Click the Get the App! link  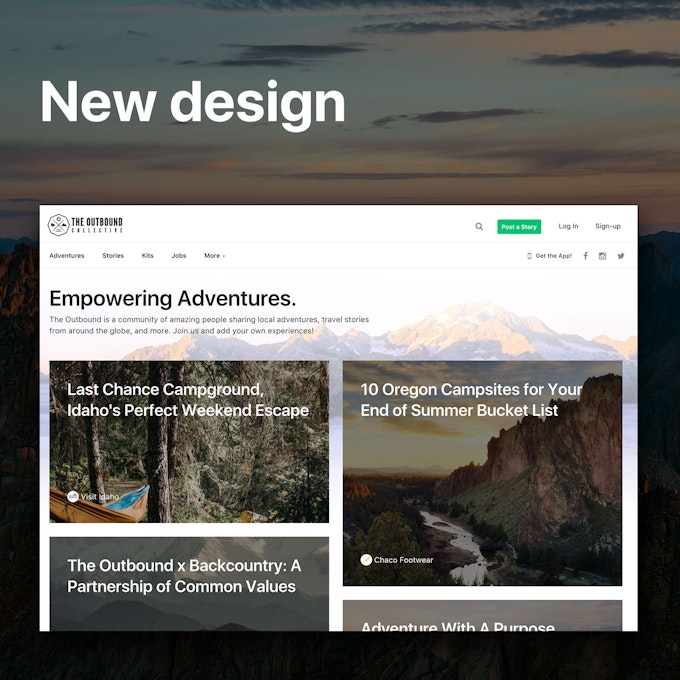[x=553, y=256]
